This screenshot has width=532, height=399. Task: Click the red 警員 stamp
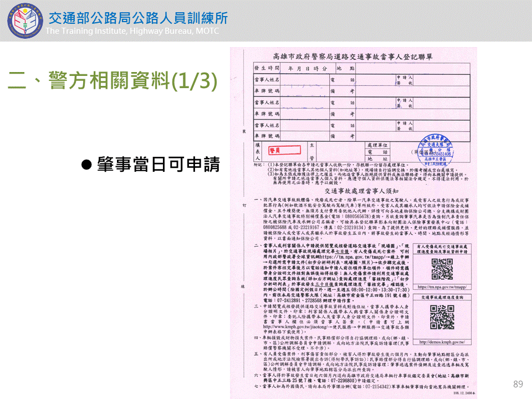coord(284,149)
